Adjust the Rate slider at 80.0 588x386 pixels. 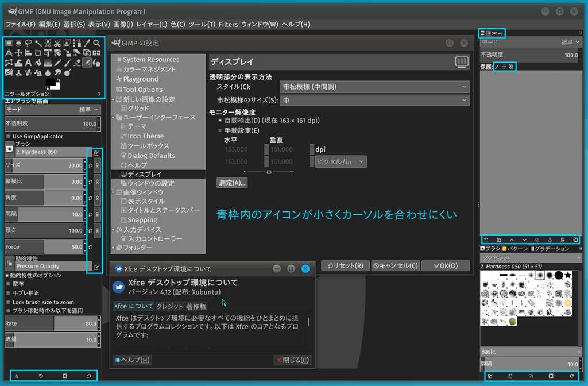[x=52, y=323]
